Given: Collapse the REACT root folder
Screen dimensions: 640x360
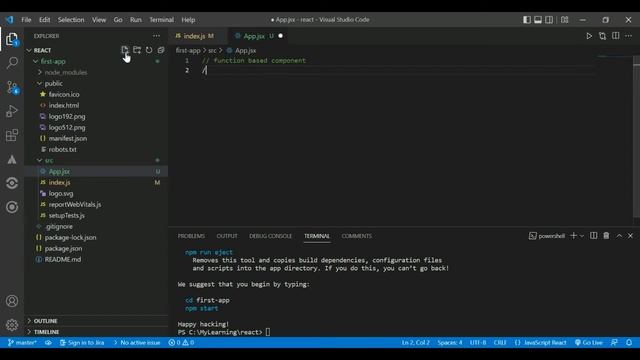Looking at the screenshot, I should [x=29, y=50].
